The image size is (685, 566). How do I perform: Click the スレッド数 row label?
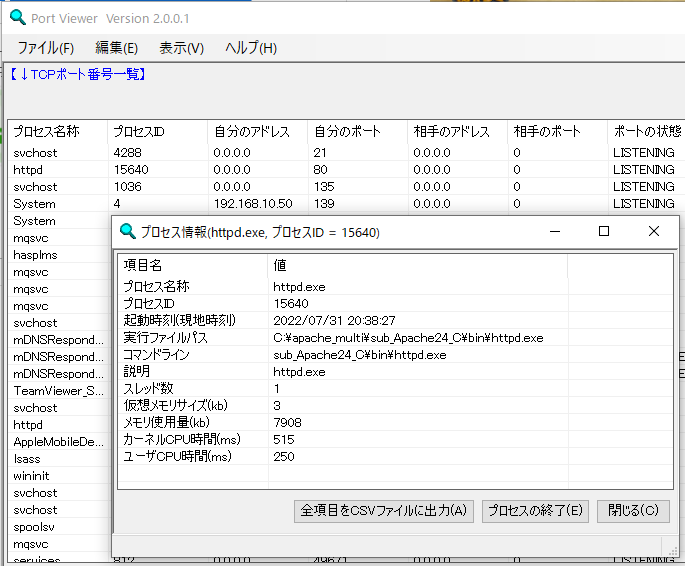tap(148, 388)
